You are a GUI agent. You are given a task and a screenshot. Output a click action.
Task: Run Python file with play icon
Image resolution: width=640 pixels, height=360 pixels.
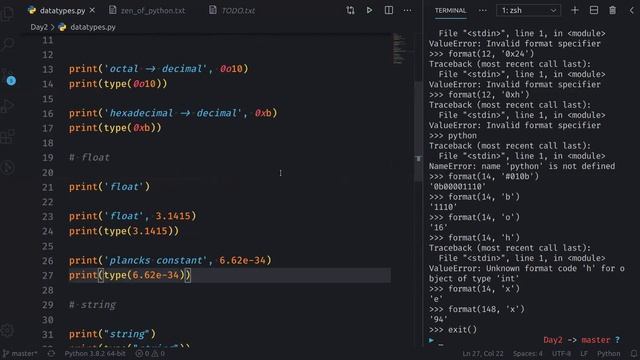369,10
